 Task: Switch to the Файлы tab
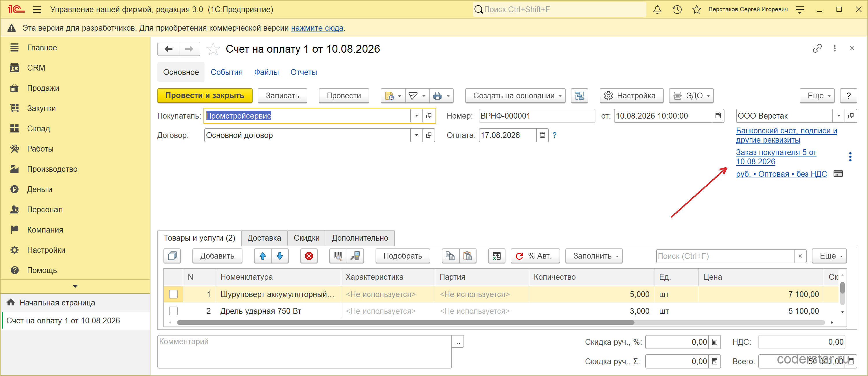[x=266, y=72]
